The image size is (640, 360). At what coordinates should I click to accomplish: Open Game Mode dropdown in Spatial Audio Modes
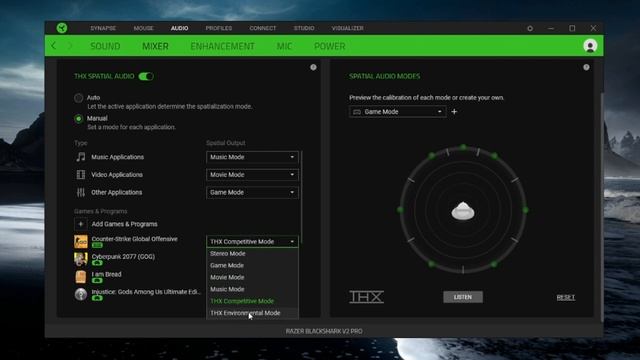(x=397, y=111)
